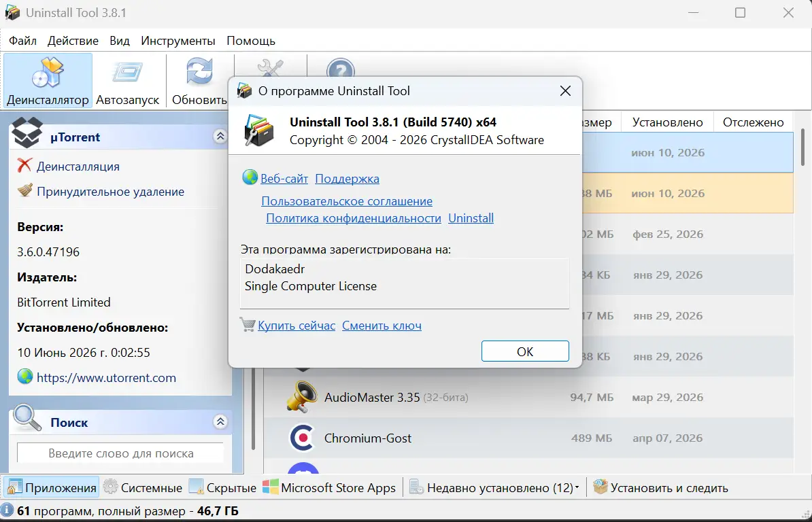
Task: Open Политика конфиденциальности link
Action: click(x=354, y=218)
